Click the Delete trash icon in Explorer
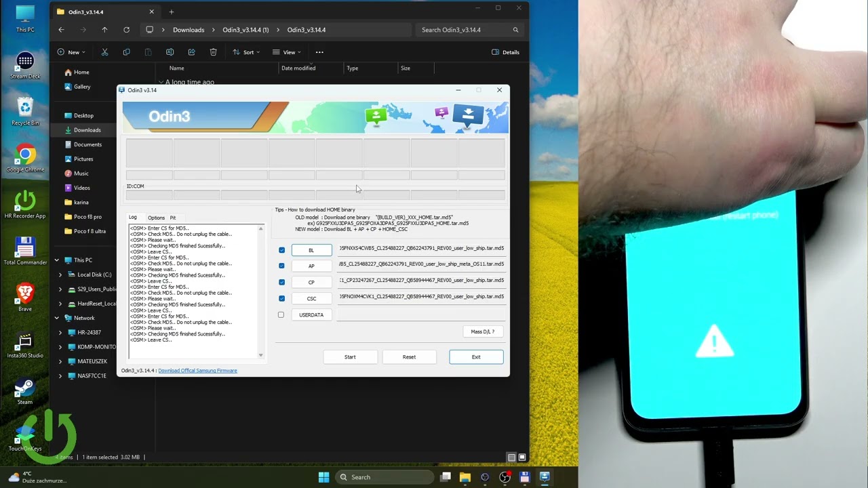 213,52
